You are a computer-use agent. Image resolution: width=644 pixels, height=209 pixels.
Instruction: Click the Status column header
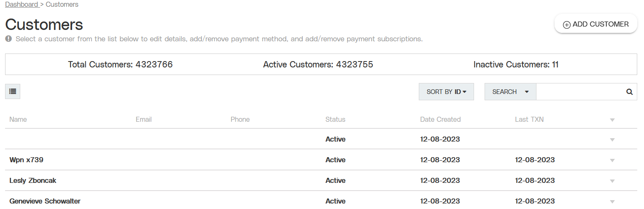(x=335, y=119)
